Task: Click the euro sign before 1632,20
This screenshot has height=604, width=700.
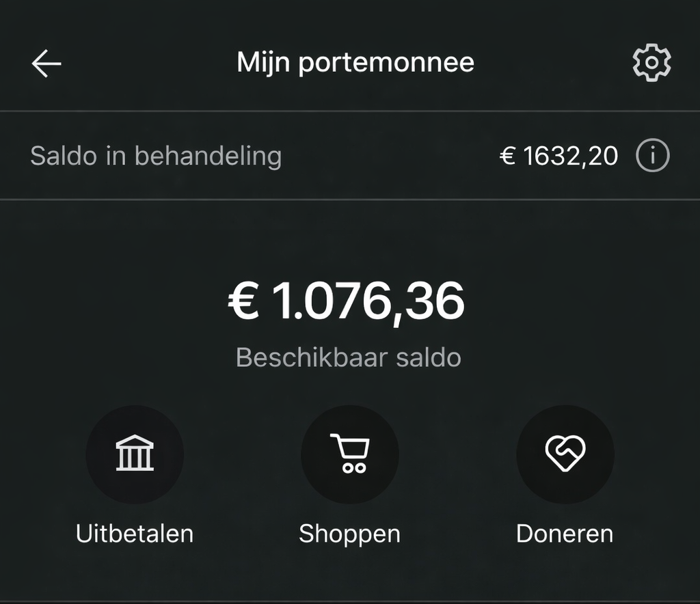Action: (x=507, y=156)
